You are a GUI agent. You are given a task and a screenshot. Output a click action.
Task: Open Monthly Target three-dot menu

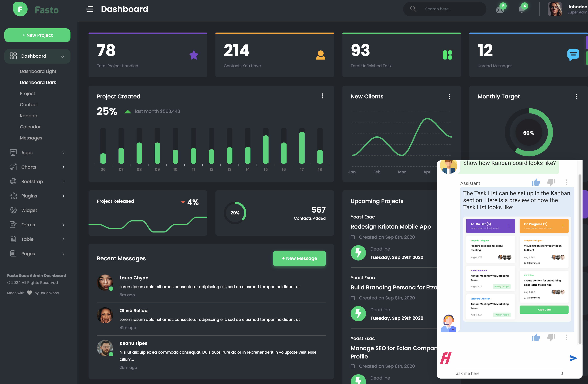(x=576, y=97)
